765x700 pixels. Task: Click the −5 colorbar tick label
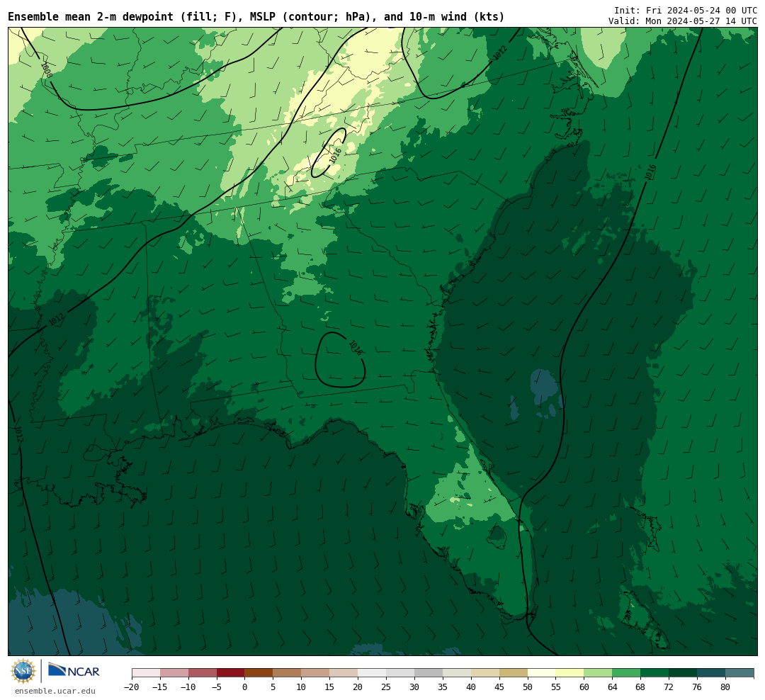click(x=217, y=687)
